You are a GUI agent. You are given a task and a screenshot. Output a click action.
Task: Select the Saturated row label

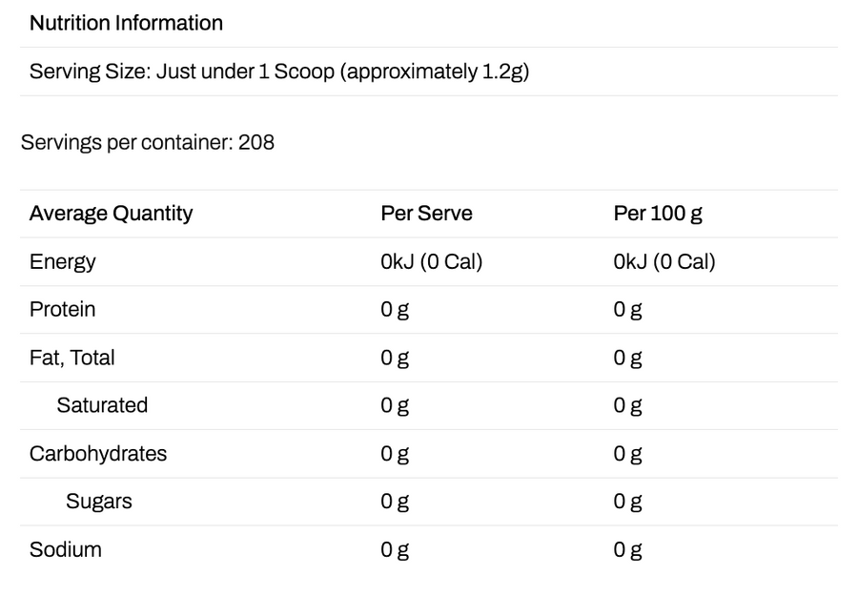(x=102, y=405)
